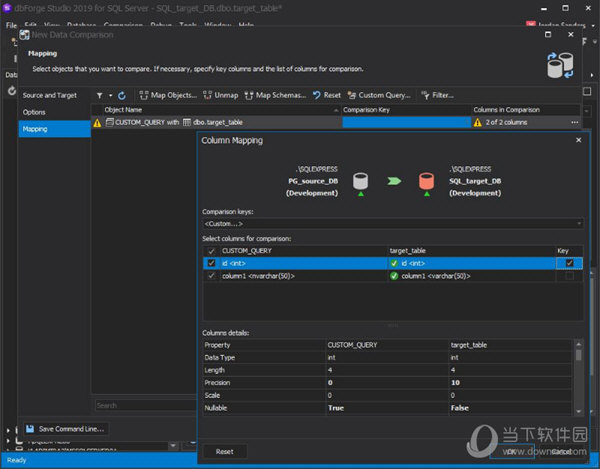Click the Comparison Key column header
The height and width of the screenshot is (469, 600).
[x=406, y=110]
